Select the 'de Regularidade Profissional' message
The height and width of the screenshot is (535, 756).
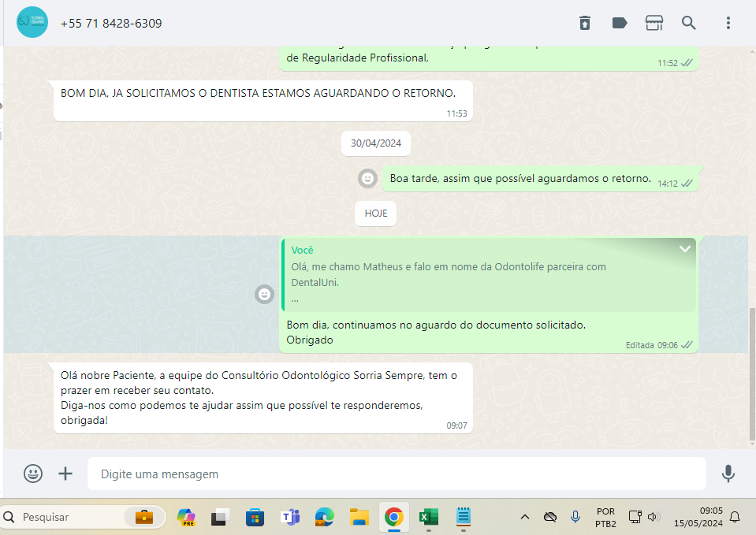[489, 58]
